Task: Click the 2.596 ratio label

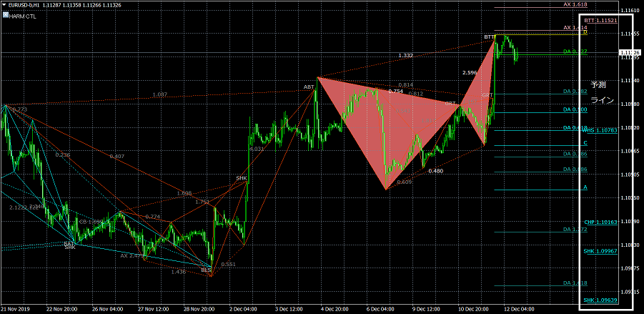Action: [470, 73]
